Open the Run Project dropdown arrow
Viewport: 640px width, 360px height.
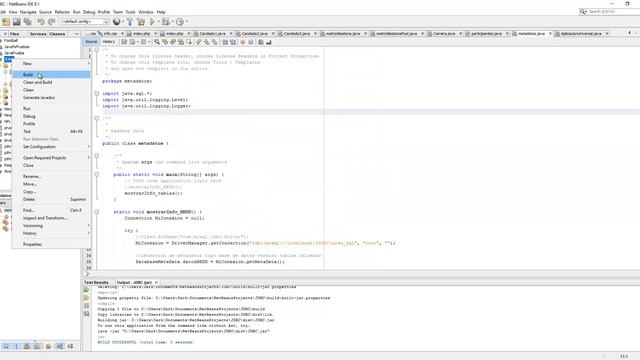tap(158, 22)
